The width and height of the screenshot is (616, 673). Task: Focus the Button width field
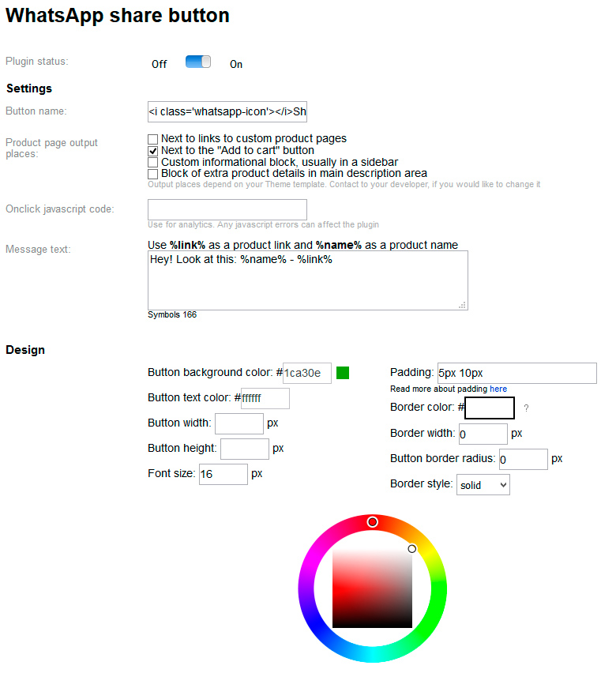pyautogui.click(x=239, y=423)
